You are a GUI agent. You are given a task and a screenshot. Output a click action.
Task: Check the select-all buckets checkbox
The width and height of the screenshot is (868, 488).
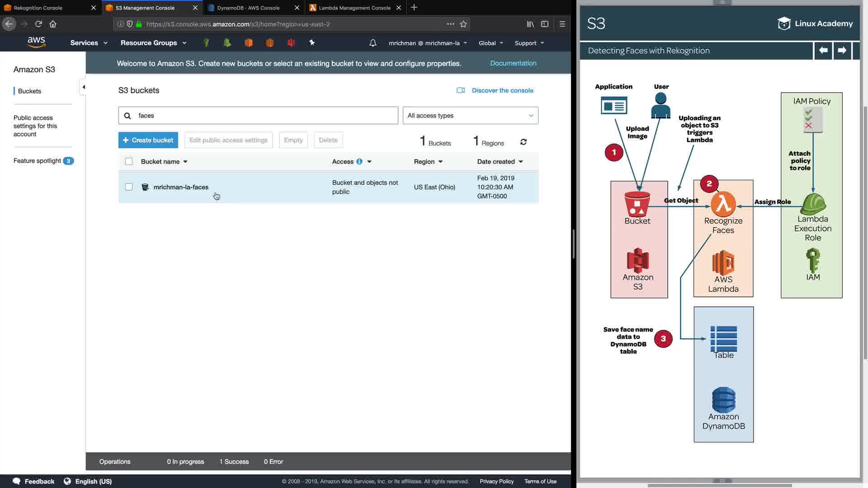click(129, 161)
